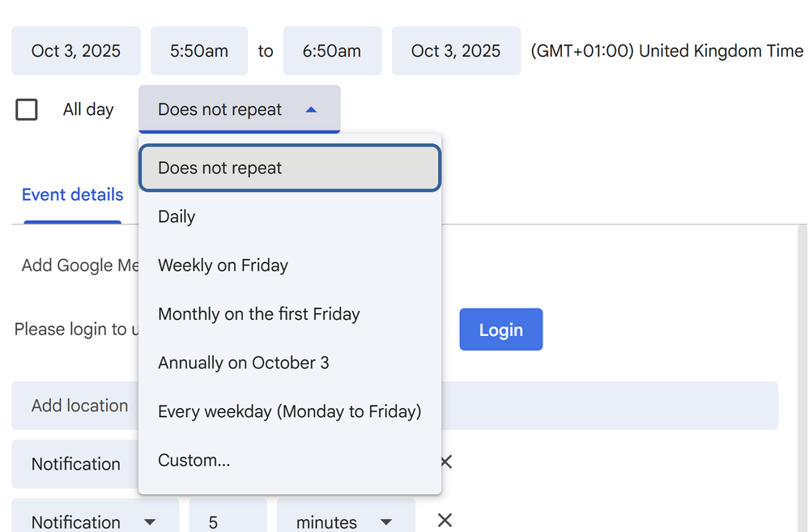The height and width of the screenshot is (532, 809).
Task: Click the United Kingdom Time zone link
Action: tap(666, 51)
